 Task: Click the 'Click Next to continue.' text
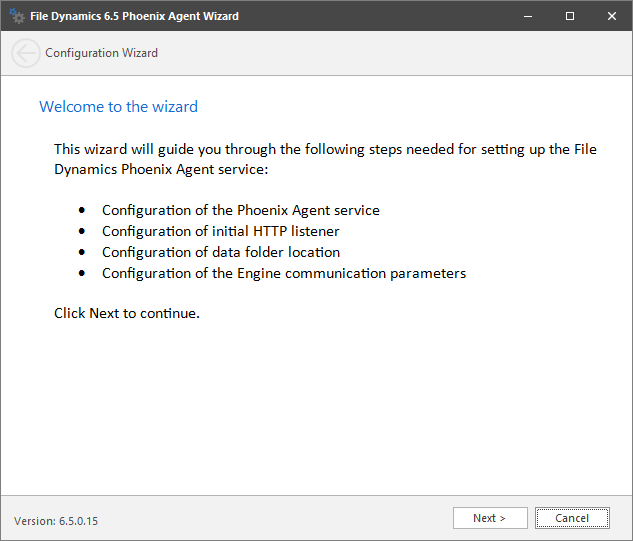point(127,313)
